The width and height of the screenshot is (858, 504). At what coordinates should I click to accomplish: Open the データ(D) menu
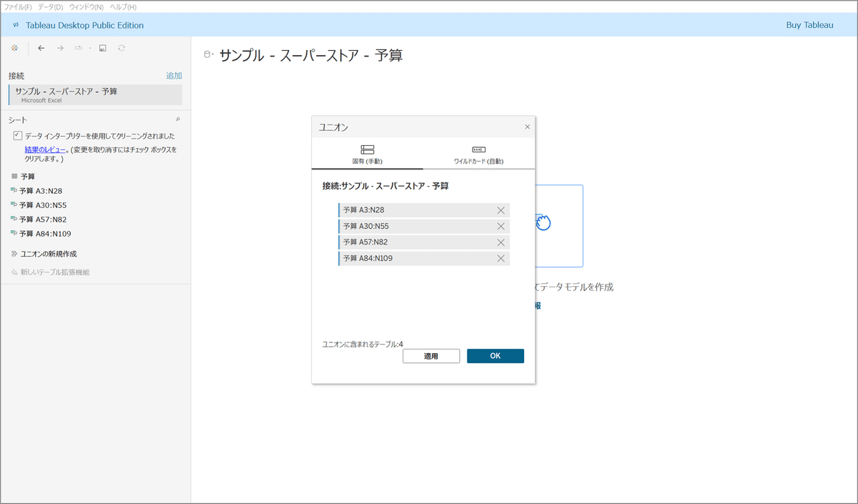(x=49, y=6)
